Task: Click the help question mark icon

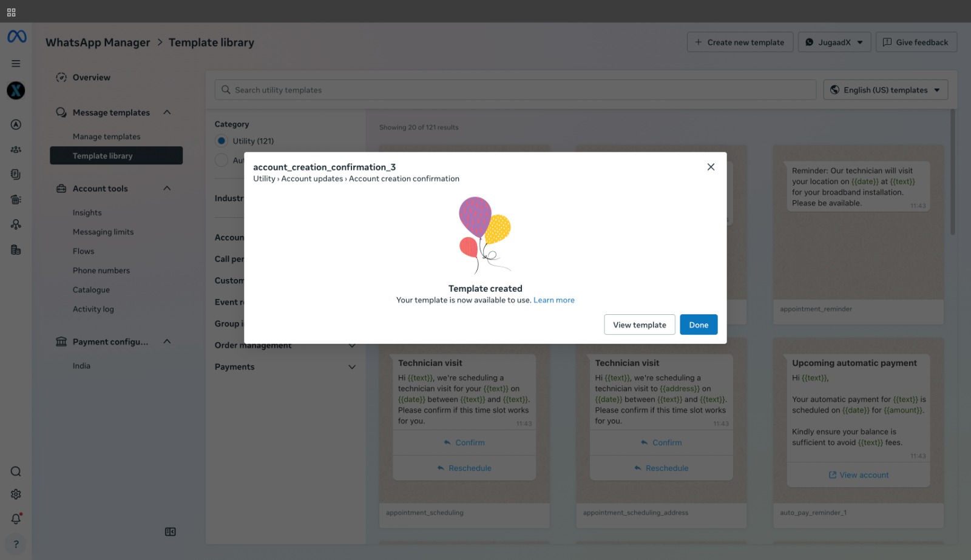Action: [x=16, y=544]
